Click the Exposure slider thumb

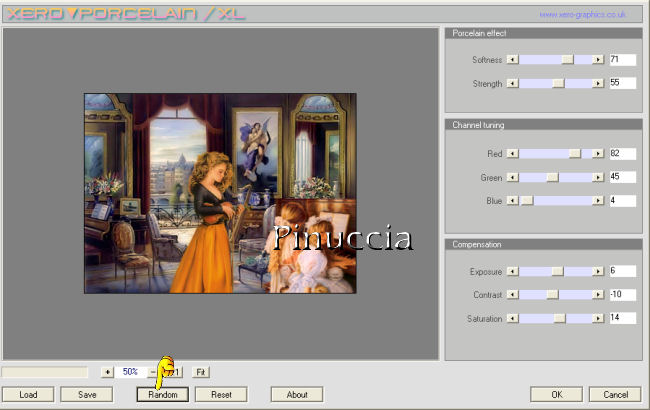[558, 272]
